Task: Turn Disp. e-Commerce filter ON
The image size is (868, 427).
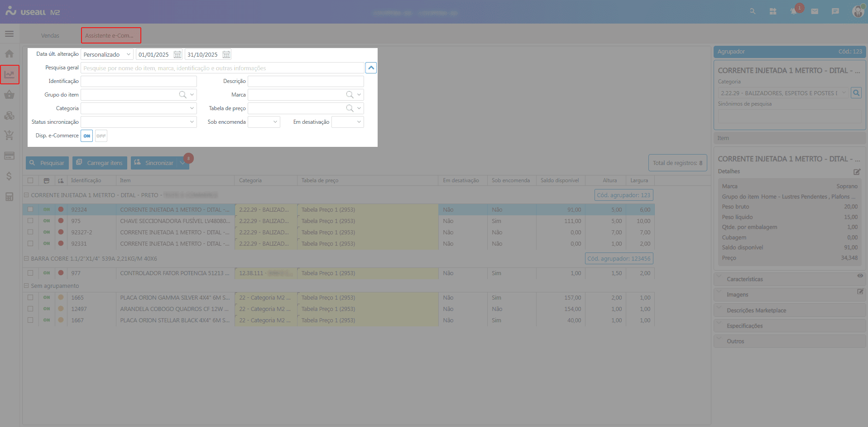Action: click(86, 136)
